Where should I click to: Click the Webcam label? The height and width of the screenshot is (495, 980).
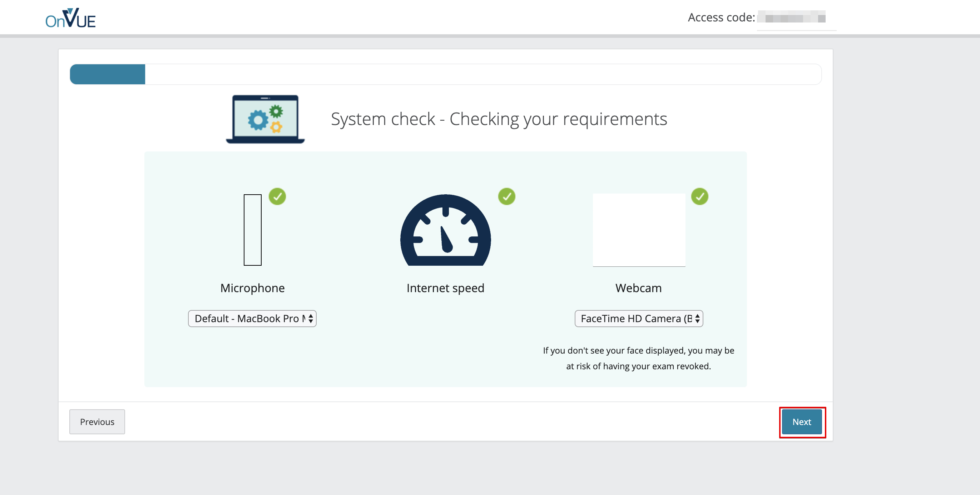(x=638, y=288)
